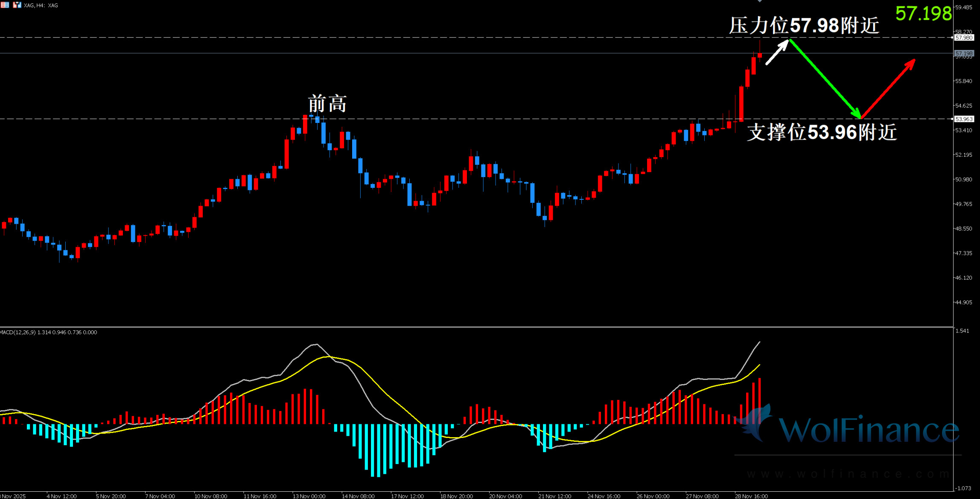980x499 pixels.
Task: Click the 57.980 resistance price label on axis
Action: point(964,38)
